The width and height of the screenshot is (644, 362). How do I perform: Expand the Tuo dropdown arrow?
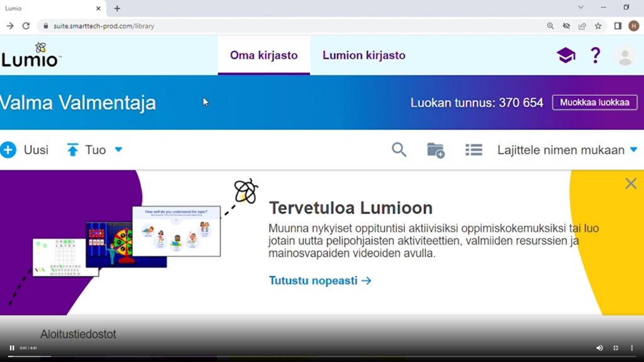tap(118, 150)
